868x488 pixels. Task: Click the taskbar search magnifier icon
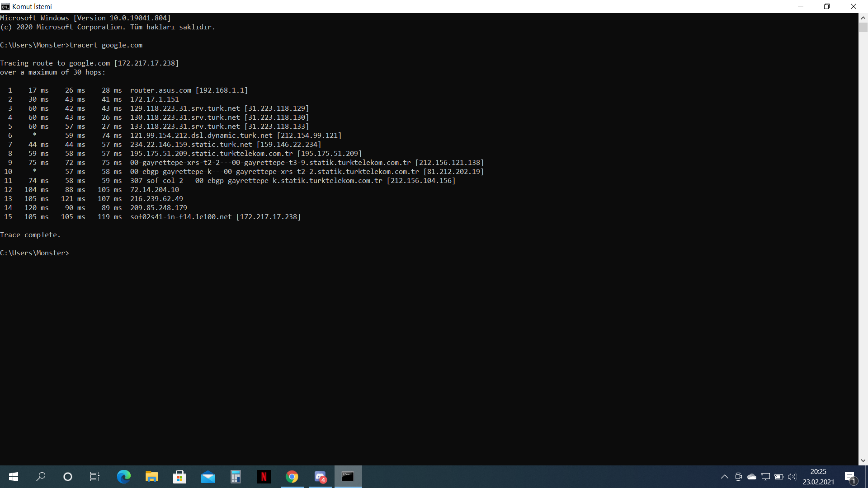(41, 477)
